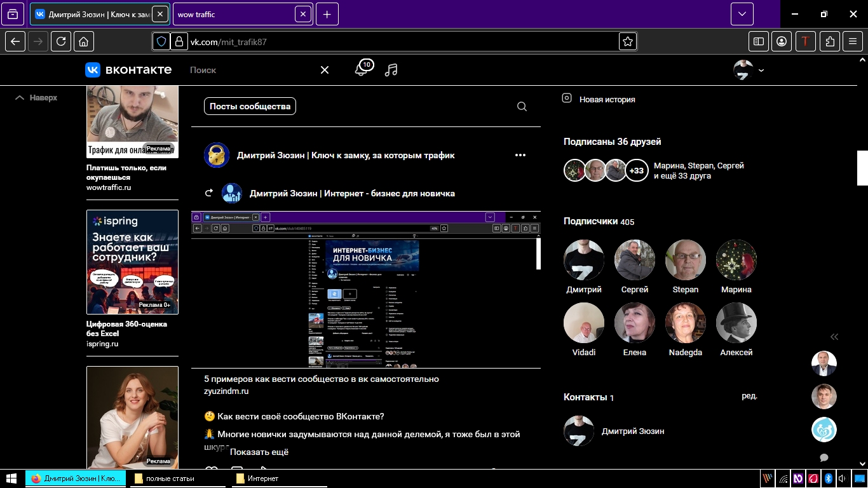The image size is (868, 488).
Task: Click the red leaf tray icon
Action: tap(813, 478)
